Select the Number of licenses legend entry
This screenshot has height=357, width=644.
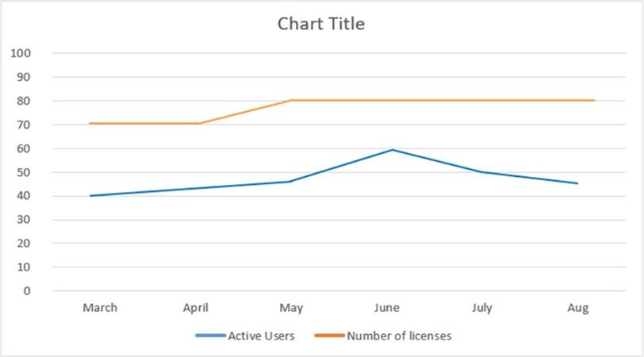point(401,336)
